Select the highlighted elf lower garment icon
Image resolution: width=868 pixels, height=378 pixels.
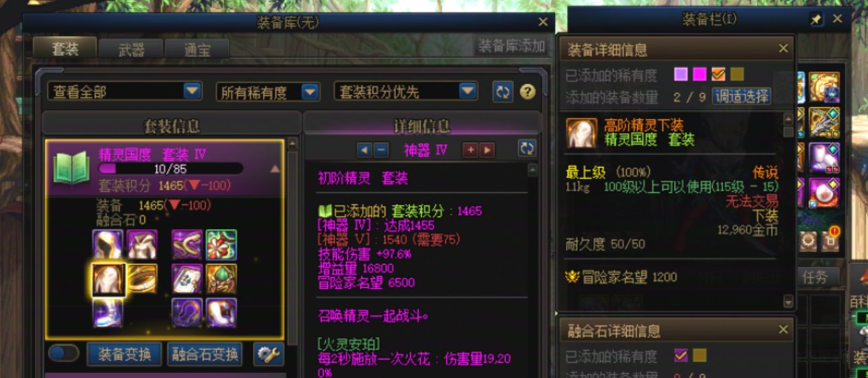(108, 279)
